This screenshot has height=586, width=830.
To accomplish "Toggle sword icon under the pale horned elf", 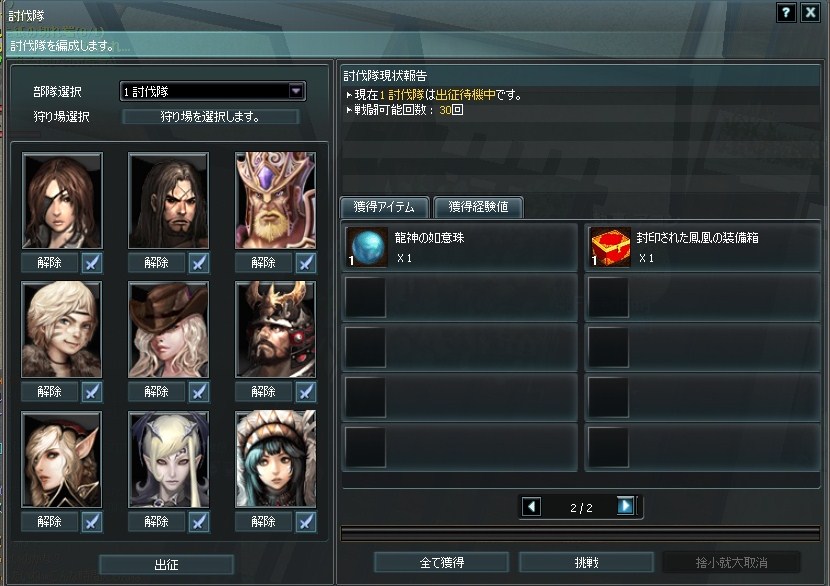I will click(199, 522).
